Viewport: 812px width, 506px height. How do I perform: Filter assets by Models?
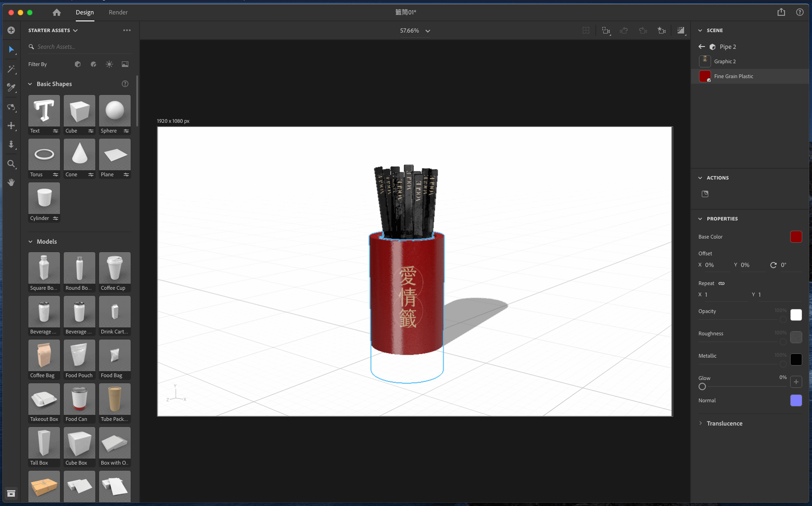pyautogui.click(x=78, y=64)
